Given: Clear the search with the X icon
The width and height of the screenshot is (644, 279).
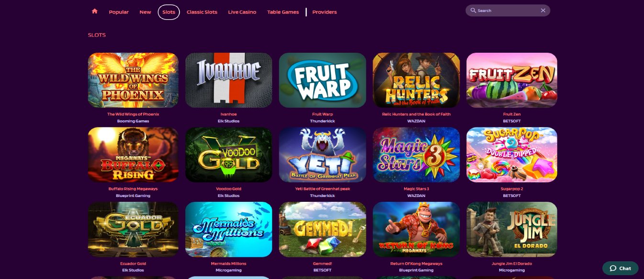Looking at the screenshot, I should [x=543, y=11].
